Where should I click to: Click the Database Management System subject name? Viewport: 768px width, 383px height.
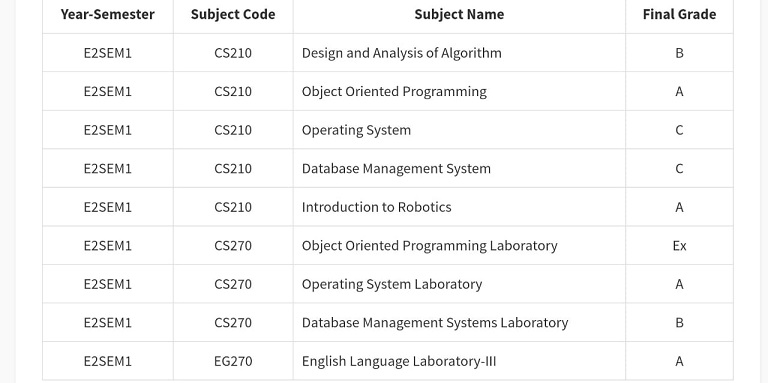[396, 168]
